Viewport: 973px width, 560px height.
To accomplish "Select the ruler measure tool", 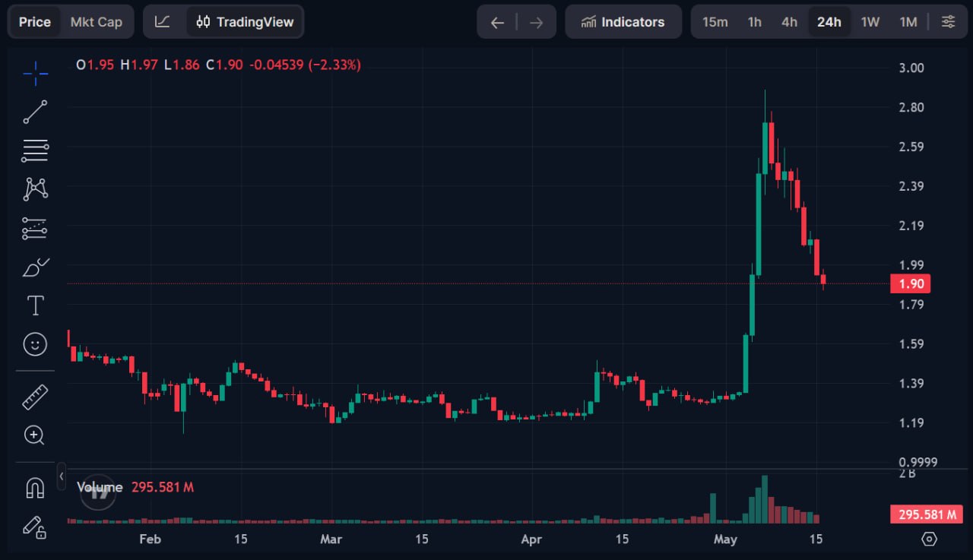I will 35,397.
